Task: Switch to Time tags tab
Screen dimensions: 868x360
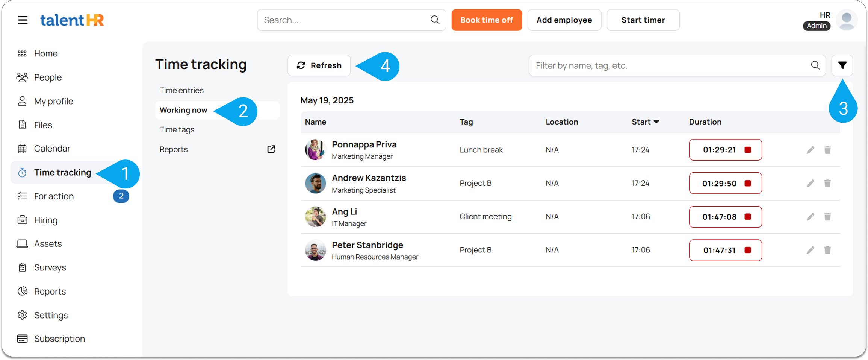Action: [177, 129]
